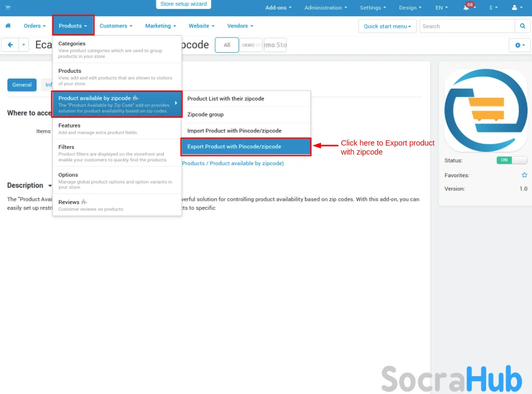The height and width of the screenshot is (394, 532).
Task: Switch to the General tab
Action: click(x=22, y=85)
